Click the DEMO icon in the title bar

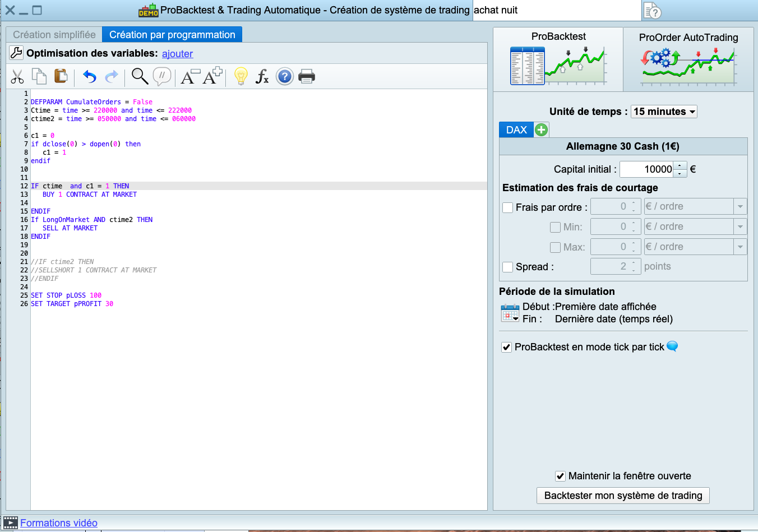tap(149, 10)
